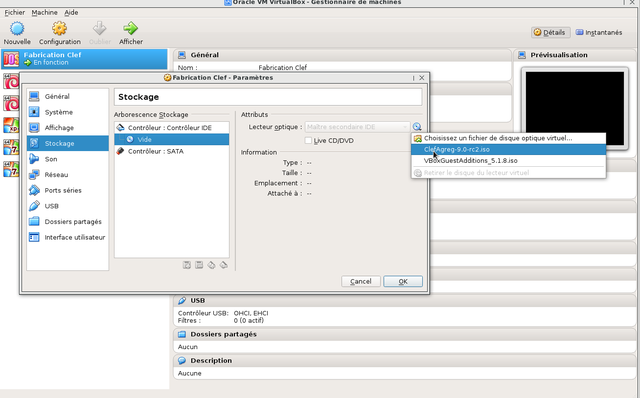This screenshot has height=398, width=640.
Task: Open Réseau network settings category
Action: coord(68,175)
